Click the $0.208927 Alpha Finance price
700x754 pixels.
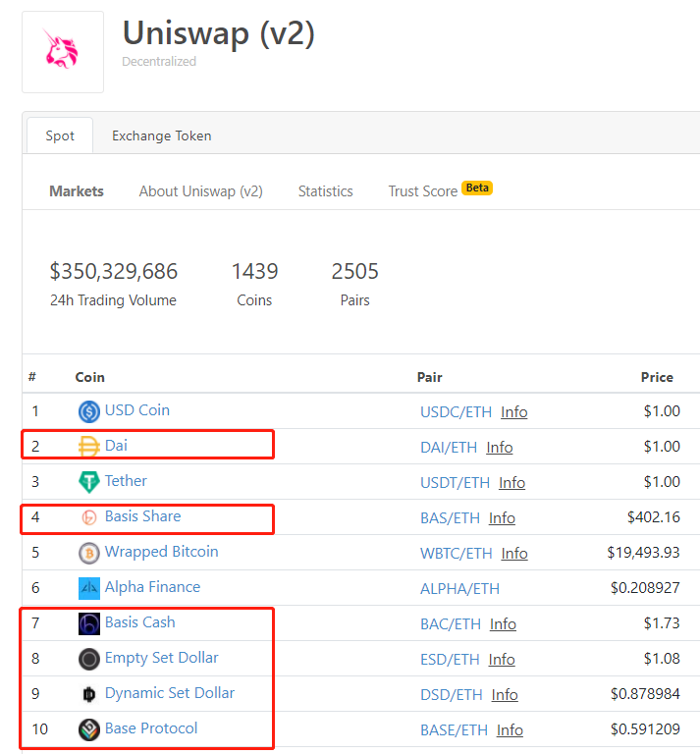[x=645, y=588]
